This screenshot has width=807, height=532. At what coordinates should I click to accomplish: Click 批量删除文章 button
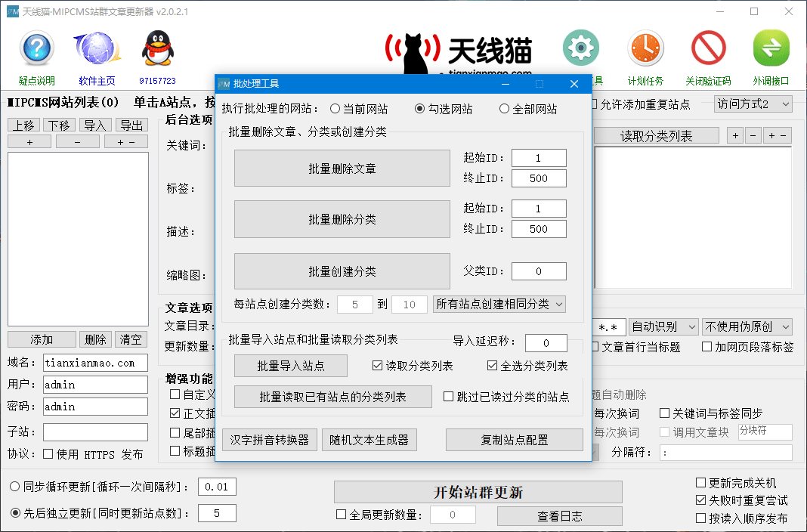(342, 169)
